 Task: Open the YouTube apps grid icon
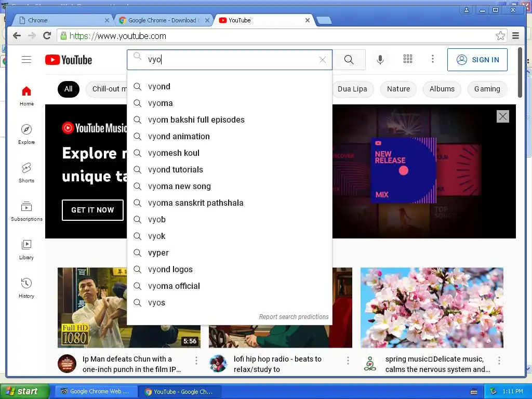(x=408, y=59)
